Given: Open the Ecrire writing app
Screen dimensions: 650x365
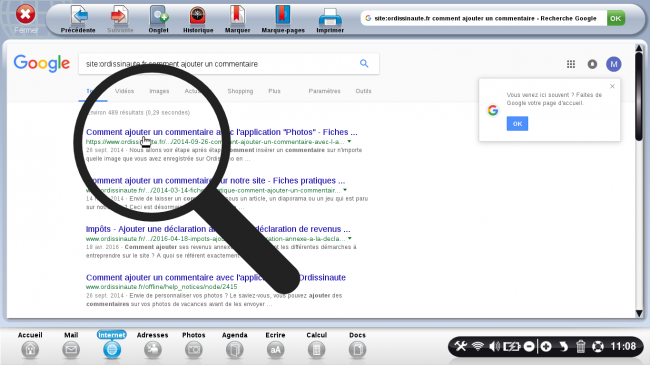Looking at the screenshot, I should tap(275, 345).
